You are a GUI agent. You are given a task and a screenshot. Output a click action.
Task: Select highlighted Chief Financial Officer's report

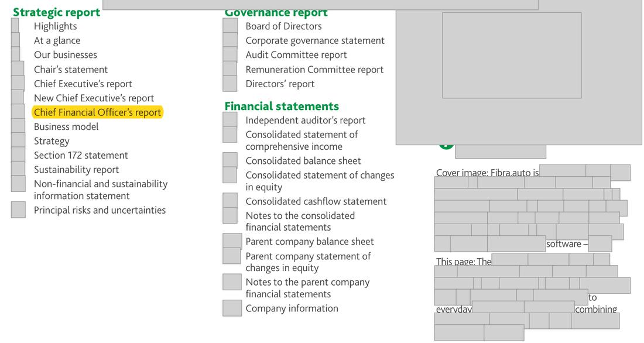coord(97,112)
